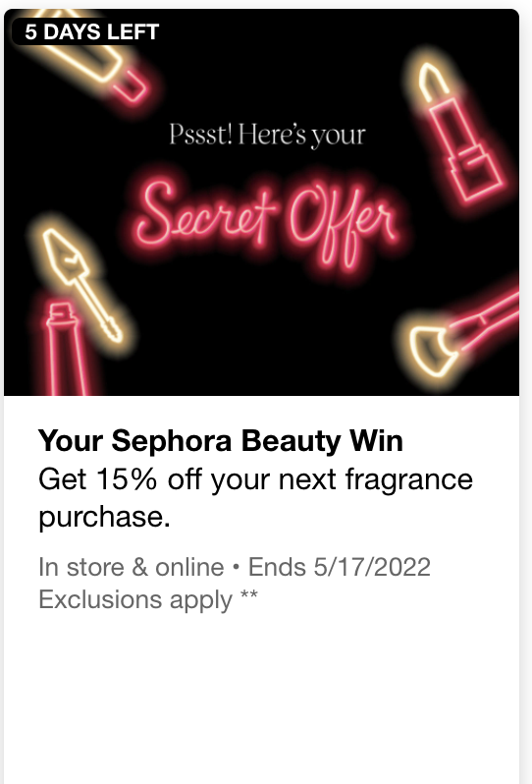Click the blank white area below Exclusions
The height and width of the screenshot is (784, 532).
(x=261, y=700)
